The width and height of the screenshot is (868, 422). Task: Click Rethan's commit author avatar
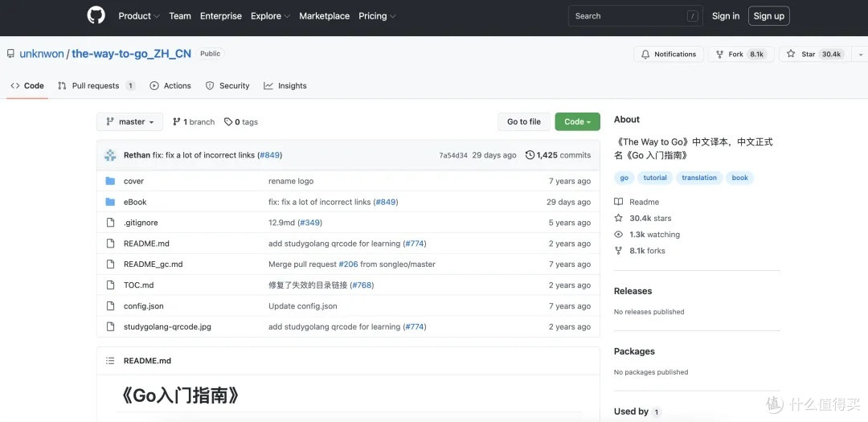(110, 155)
